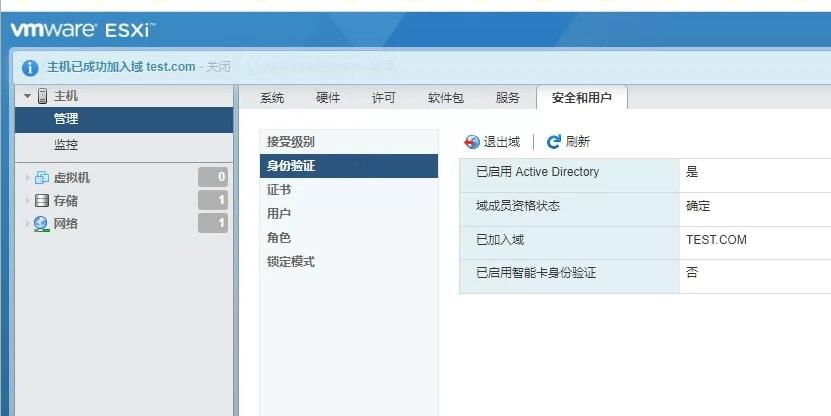This screenshot has width=831, height=416.
Task: Click the refresh arrow icon
Action: click(553, 141)
